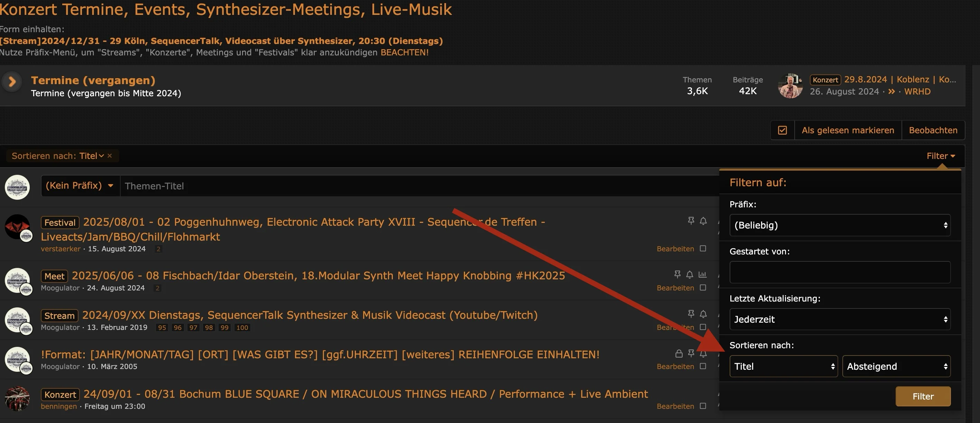Click the pin icon on the Festival thread

pyautogui.click(x=691, y=220)
